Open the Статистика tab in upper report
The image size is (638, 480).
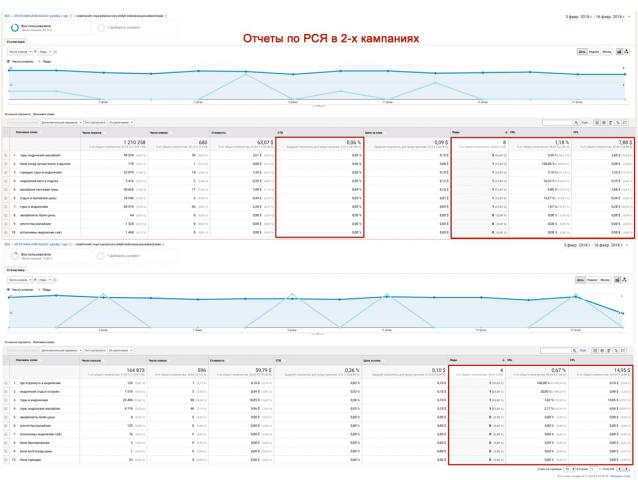[16, 41]
